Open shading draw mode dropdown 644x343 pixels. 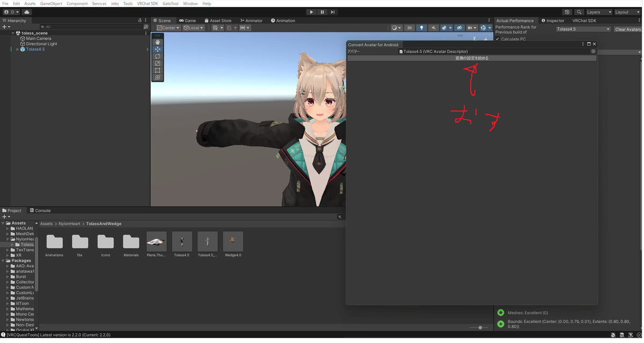click(396, 28)
